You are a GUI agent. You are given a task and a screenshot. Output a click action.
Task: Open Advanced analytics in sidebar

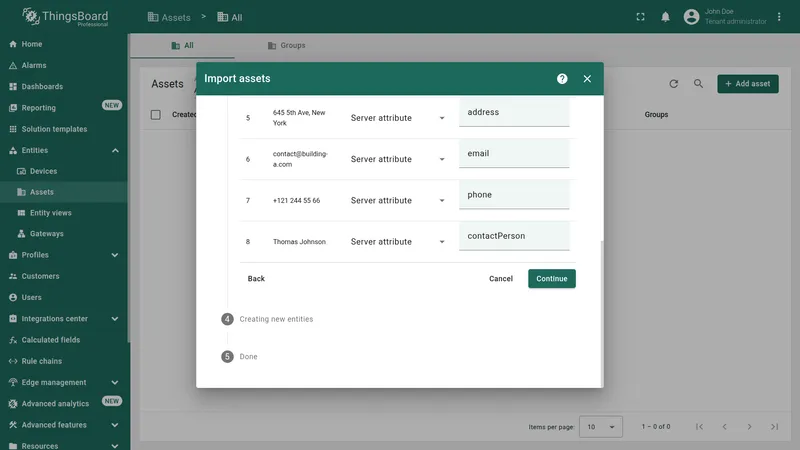pyautogui.click(x=64, y=404)
